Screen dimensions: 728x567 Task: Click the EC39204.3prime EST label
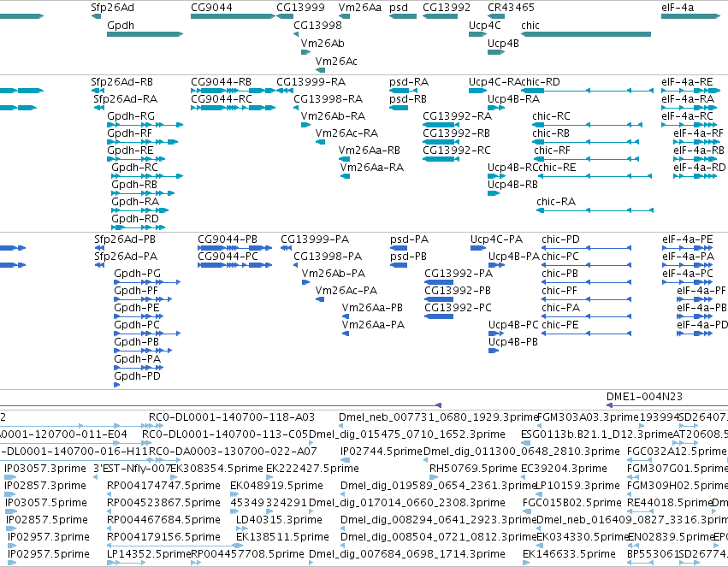point(564,469)
